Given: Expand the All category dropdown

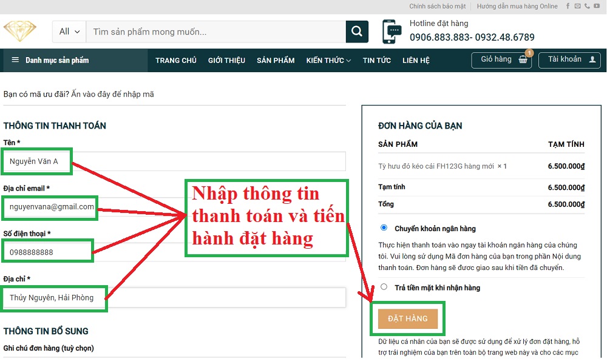Looking at the screenshot, I should pos(69,32).
